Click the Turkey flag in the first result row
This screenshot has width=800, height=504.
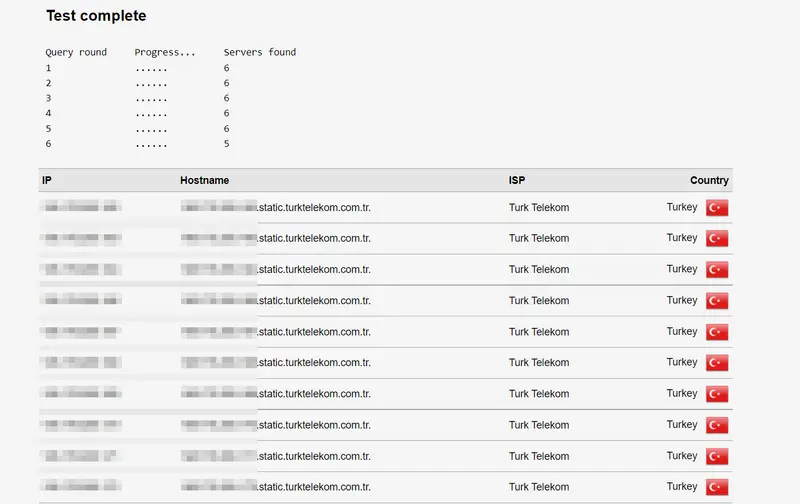pyautogui.click(x=717, y=208)
